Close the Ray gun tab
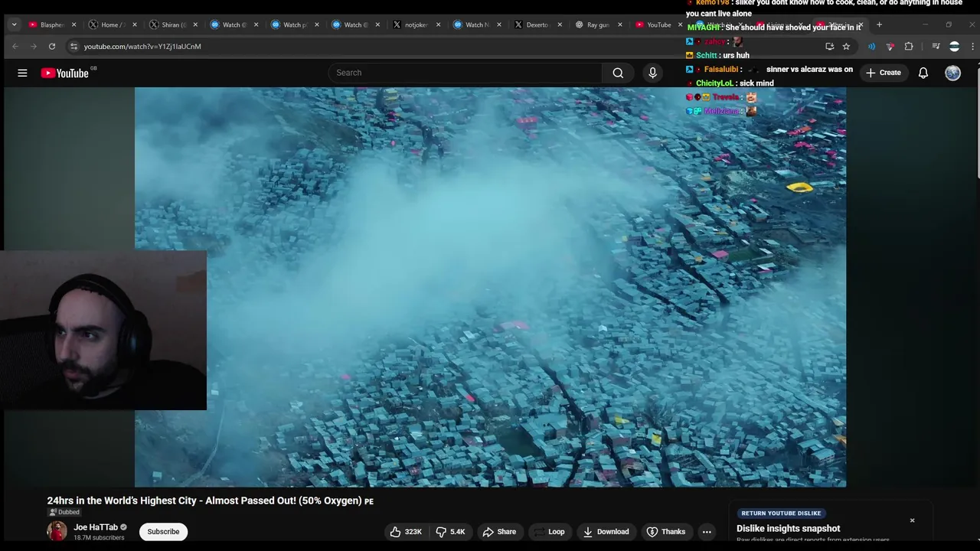The height and width of the screenshot is (551, 980). tap(619, 24)
